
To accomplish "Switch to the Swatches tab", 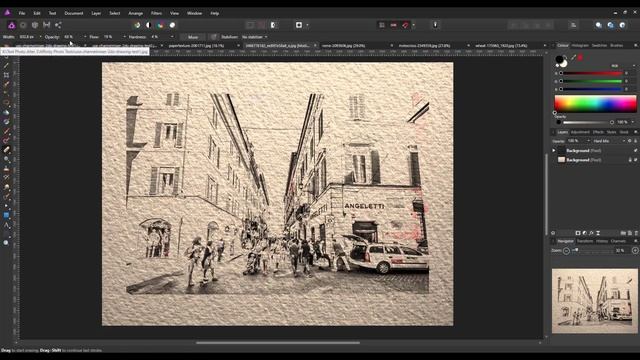I will pyautogui.click(x=600, y=45).
